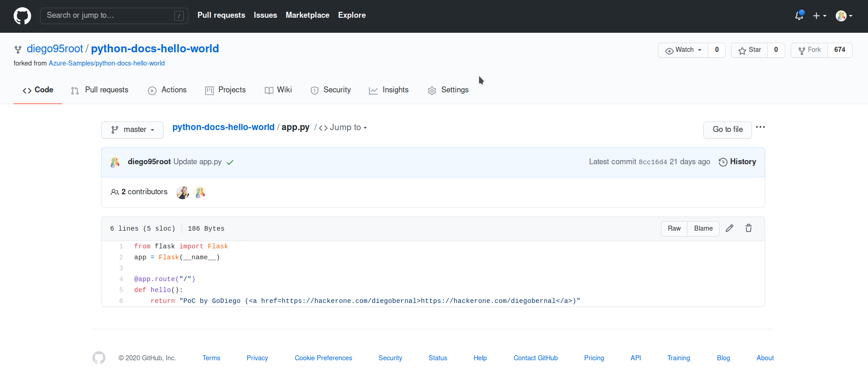Open the About footer link

tap(765, 358)
